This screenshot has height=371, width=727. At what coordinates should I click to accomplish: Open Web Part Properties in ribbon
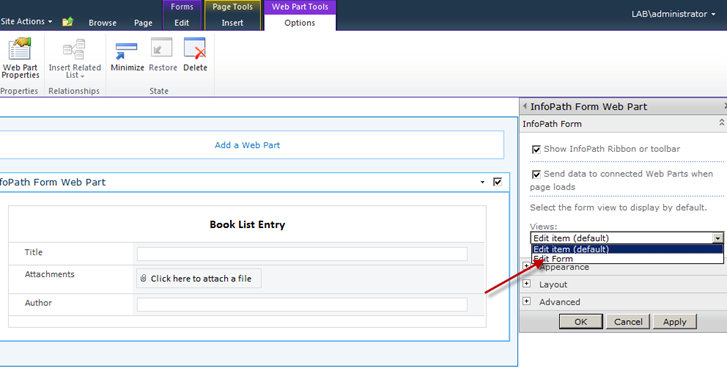tap(20, 58)
